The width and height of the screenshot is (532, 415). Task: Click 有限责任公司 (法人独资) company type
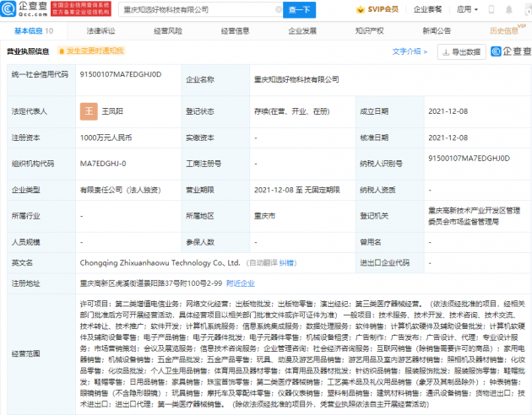click(120, 190)
